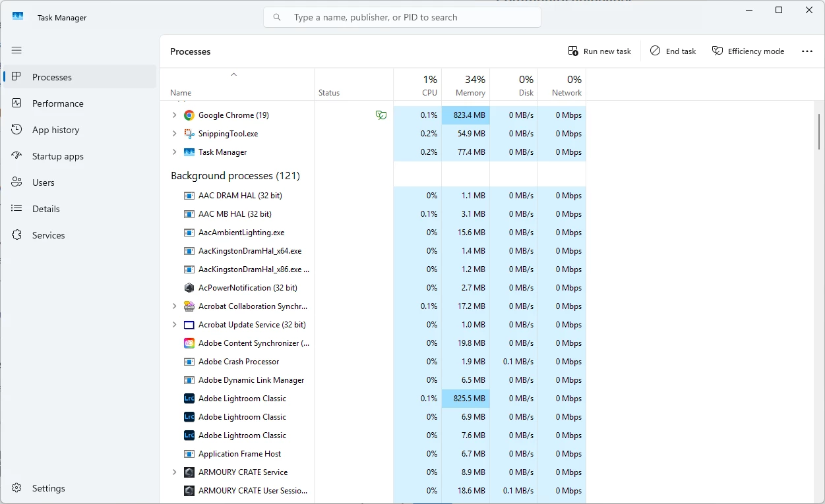Click Lightroom Classic icon using 6.9 MB
The width and height of the screenshot is (825, 504).
189,417
